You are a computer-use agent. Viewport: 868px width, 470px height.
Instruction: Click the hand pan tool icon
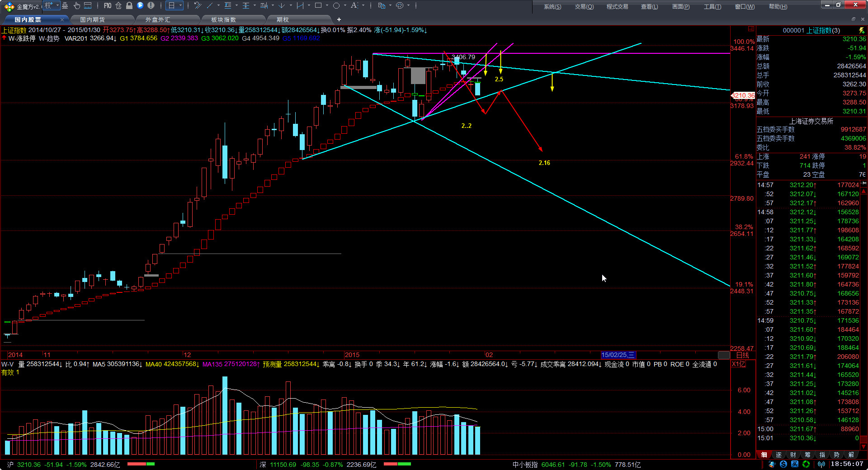[x=76, y=5]
